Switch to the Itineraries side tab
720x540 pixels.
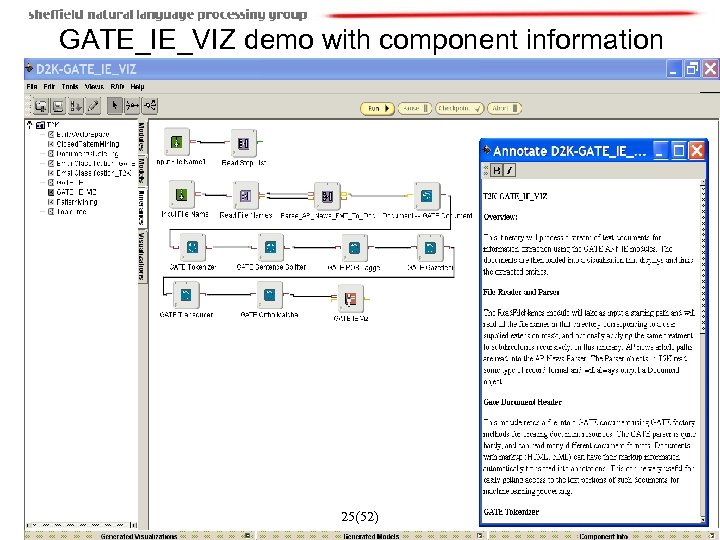click(142, 207)
